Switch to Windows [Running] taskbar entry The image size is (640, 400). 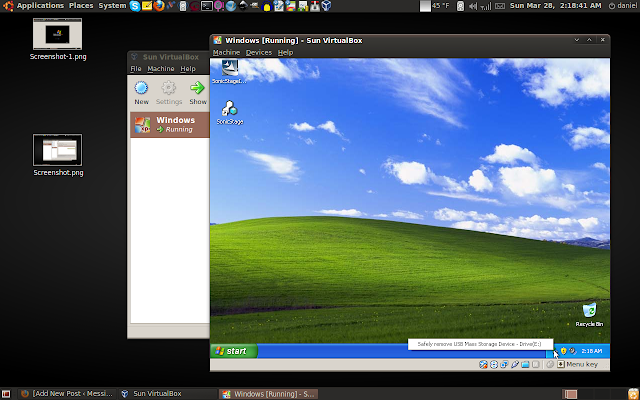269,394
